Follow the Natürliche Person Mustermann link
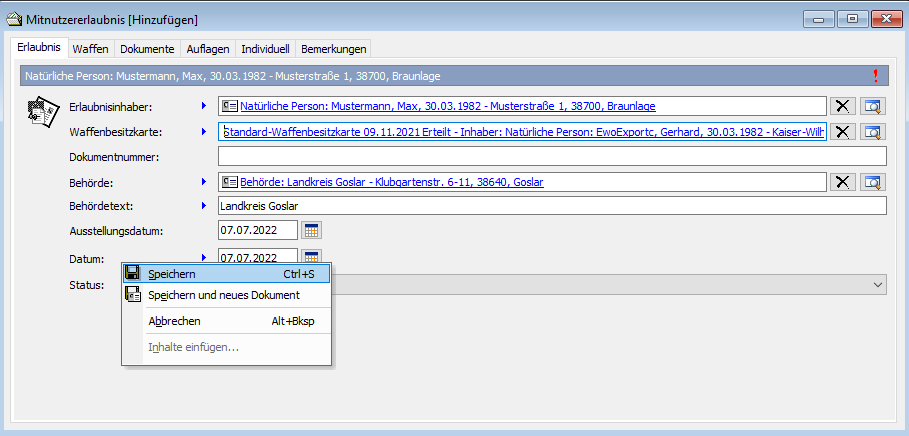Screen dimensions: 909x436 (x=447, y=106)
